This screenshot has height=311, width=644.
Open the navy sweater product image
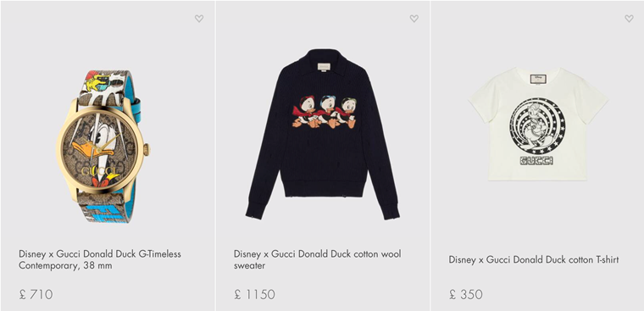coord(322,134)
